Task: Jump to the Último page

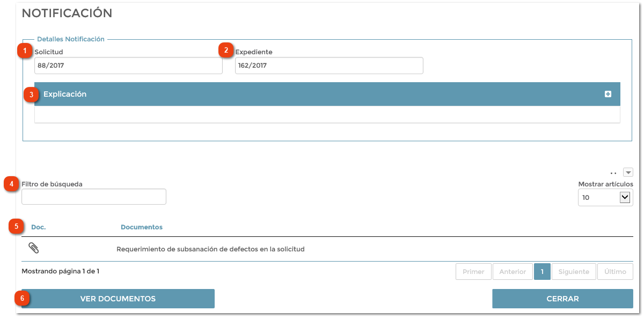Action: [x=615, y=271]
